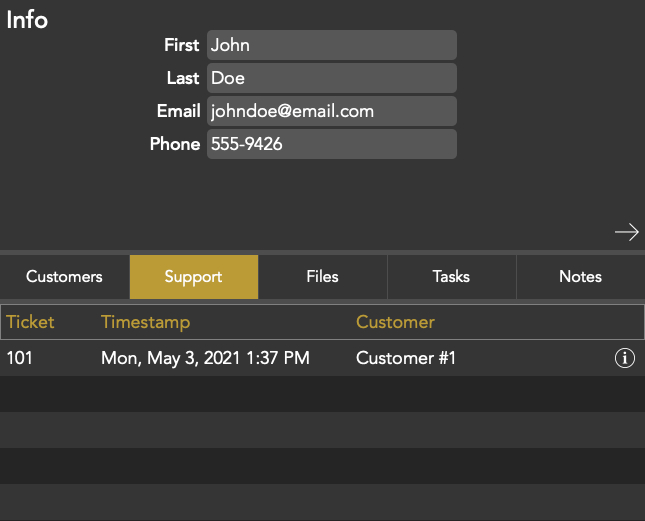Go to the Tasks tab
This screenshot has height=521, width=645.
click(x=451, y=277)
